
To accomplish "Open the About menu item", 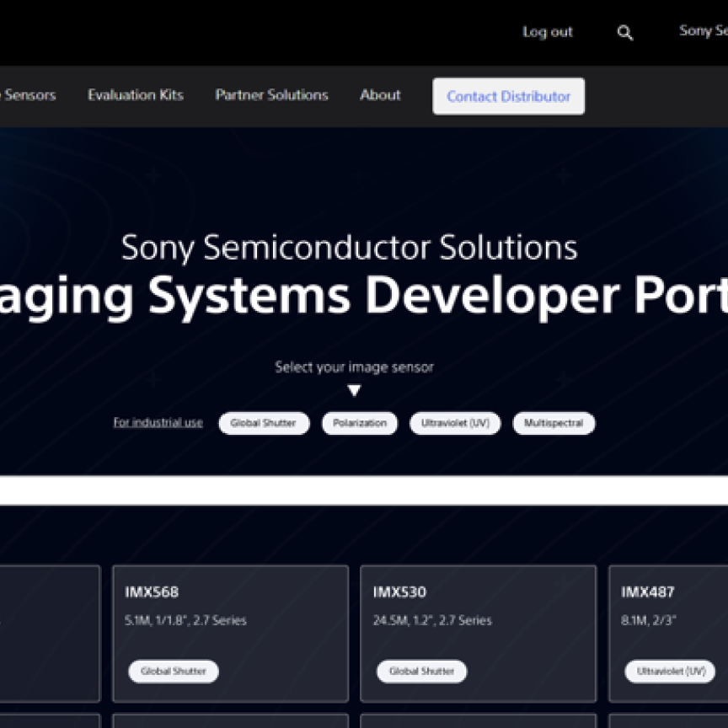I will tap(380, 94).
